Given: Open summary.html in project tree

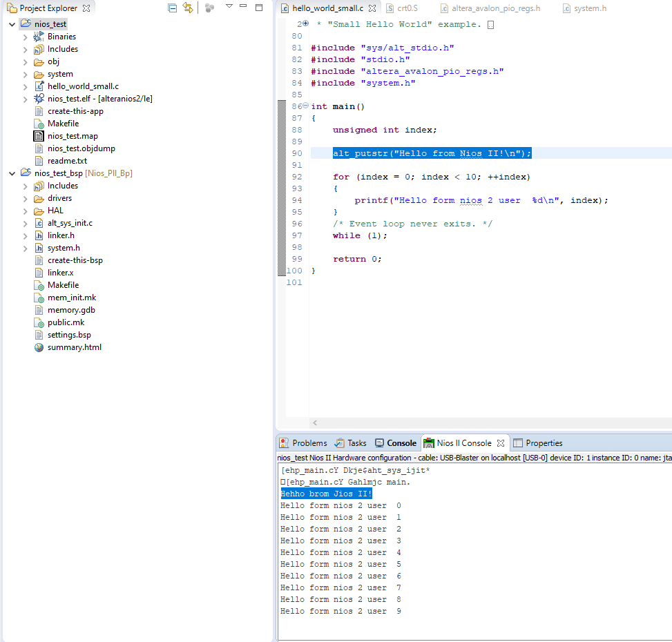Looking at the screenshot, I should pos(74,347).
